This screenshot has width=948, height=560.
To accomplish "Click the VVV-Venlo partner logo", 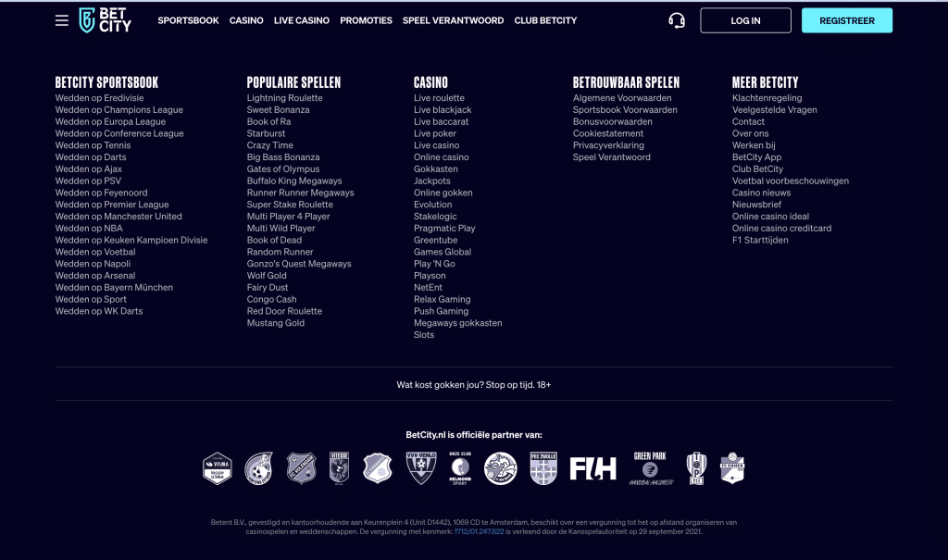I will [421, 468].
